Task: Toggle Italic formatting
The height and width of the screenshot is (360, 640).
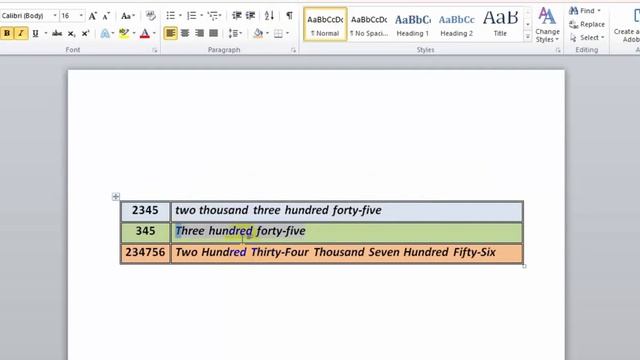Action: point(21,33)
